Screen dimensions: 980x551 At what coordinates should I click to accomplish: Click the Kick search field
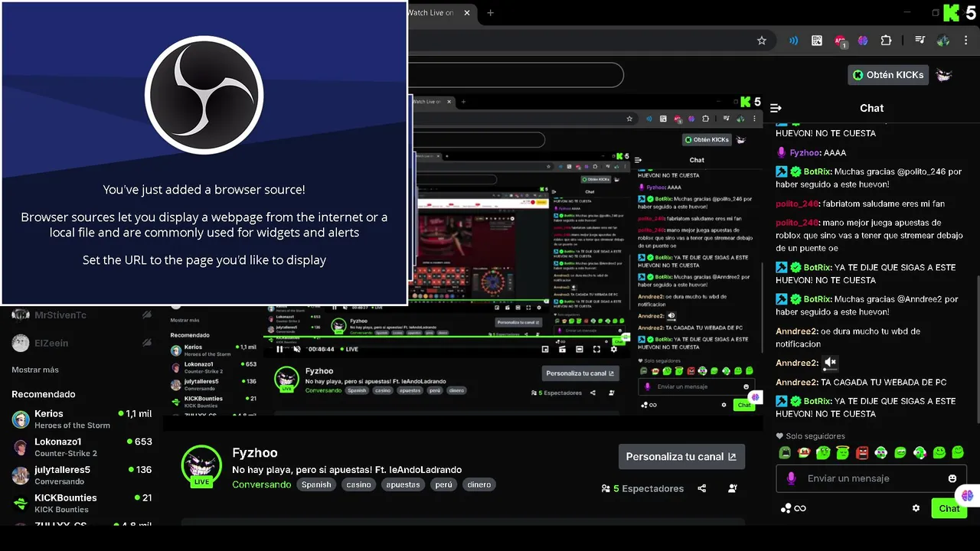[x=515, y=75]
